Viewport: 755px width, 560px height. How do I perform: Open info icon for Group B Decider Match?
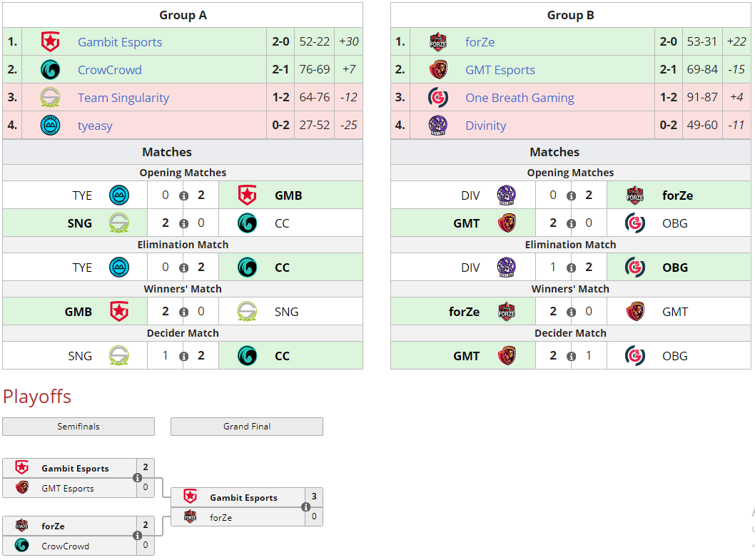[571, 357]
